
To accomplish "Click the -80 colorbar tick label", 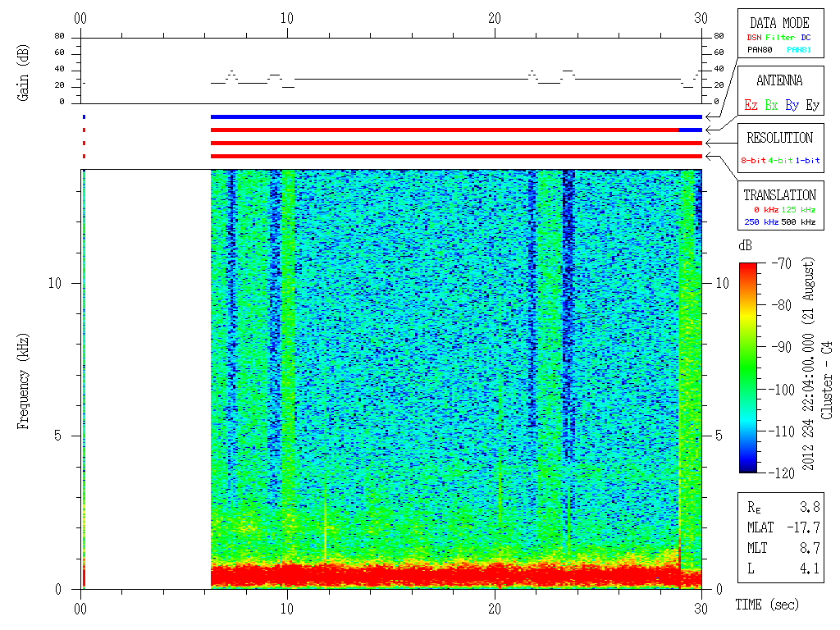I will point(782,305).
